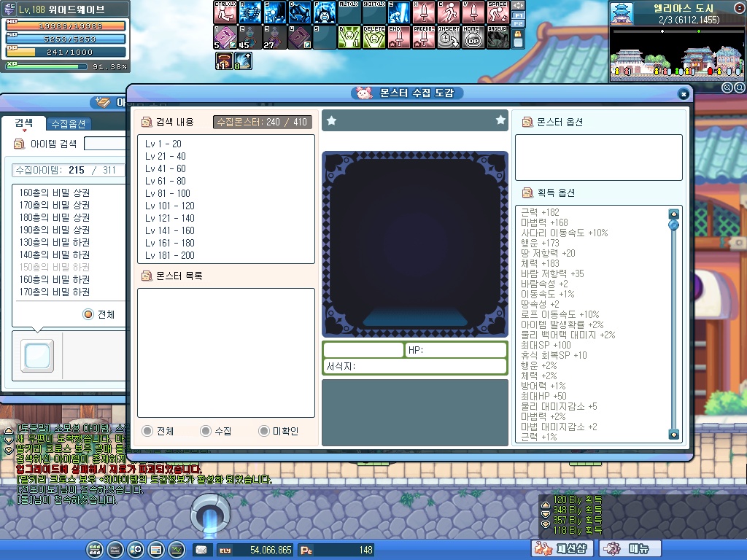This screenshot has width=747, height=560.
Task: Click the first round icon in bottom bar
Action: tap(94, 549)
